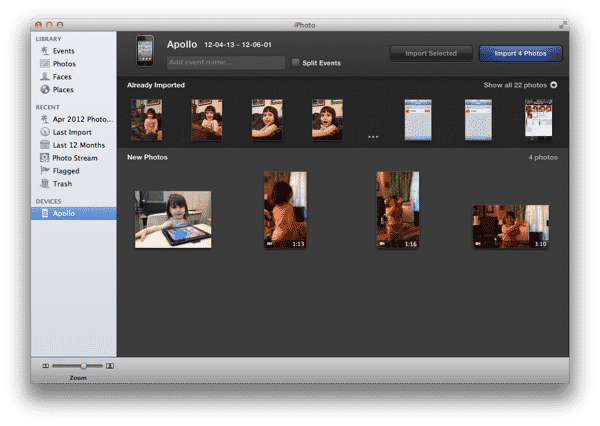Open Photo Stream from sidebar

75,158
